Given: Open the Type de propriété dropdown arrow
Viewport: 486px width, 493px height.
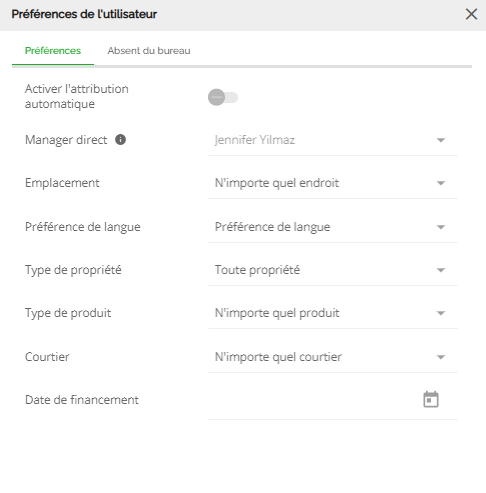Looking at the screenshot, I should 441,270.
